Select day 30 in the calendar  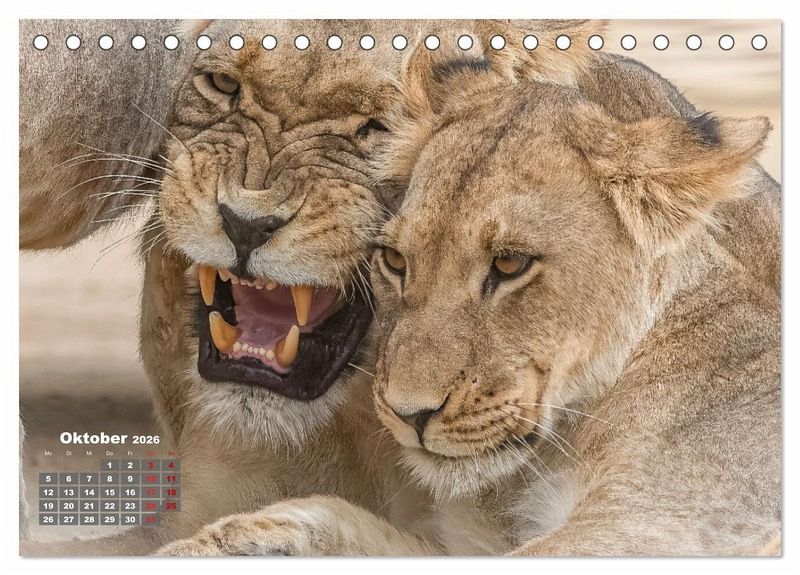click(130, 519)
